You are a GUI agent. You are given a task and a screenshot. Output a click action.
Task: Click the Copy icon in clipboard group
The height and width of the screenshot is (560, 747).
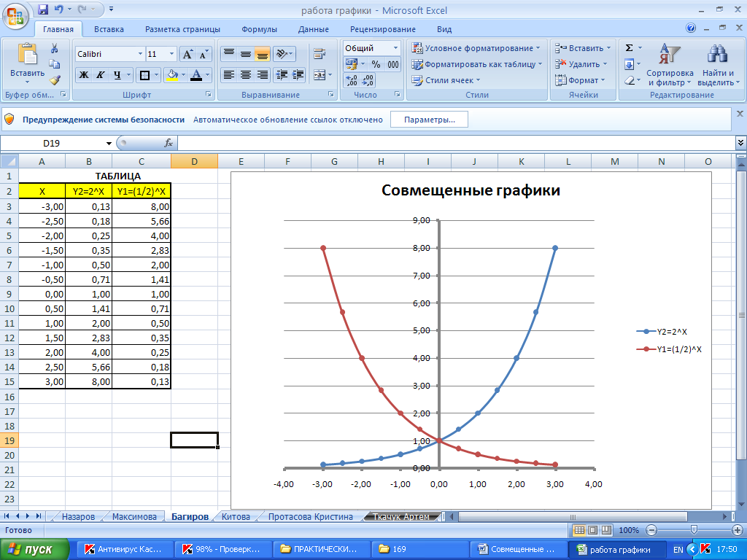point(54,64)
